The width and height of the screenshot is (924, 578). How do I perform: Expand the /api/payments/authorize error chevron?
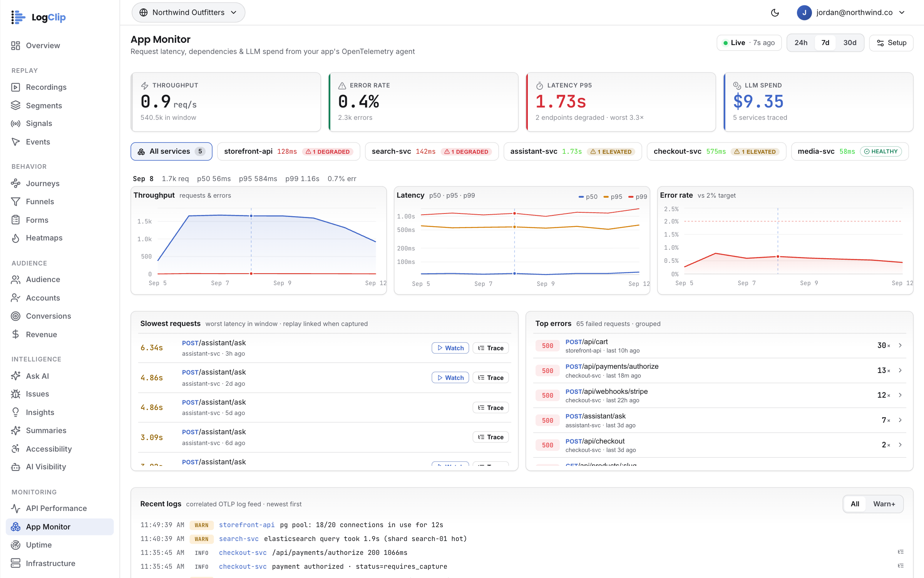pos(900,370)
